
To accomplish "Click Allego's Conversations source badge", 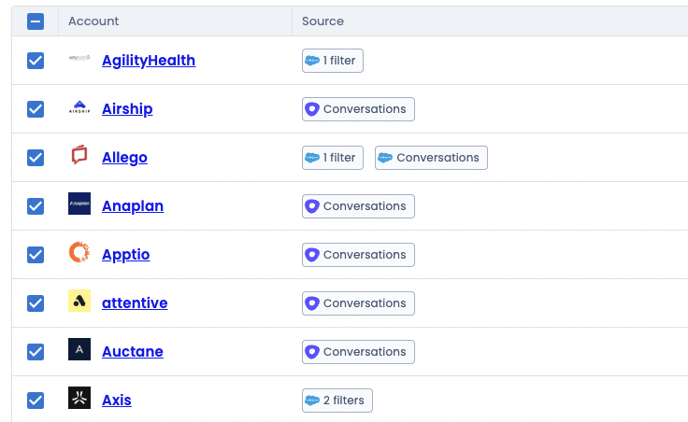I will tap(431, 157).
